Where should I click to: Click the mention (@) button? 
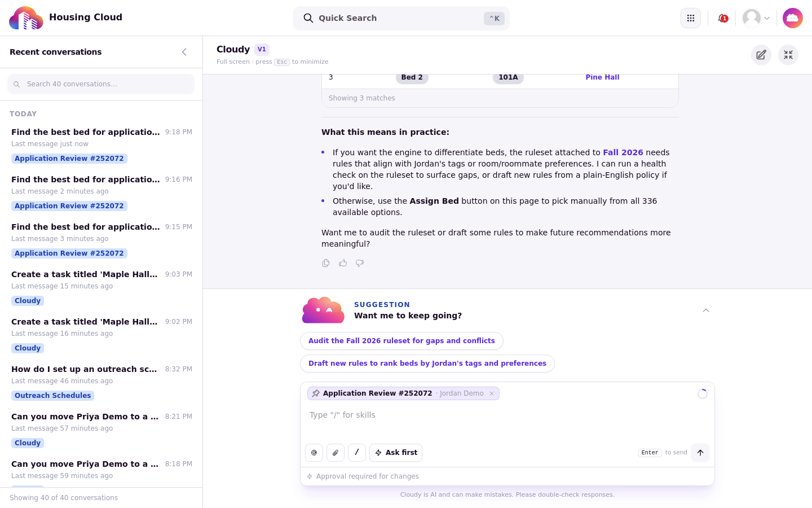pos(314,453)
